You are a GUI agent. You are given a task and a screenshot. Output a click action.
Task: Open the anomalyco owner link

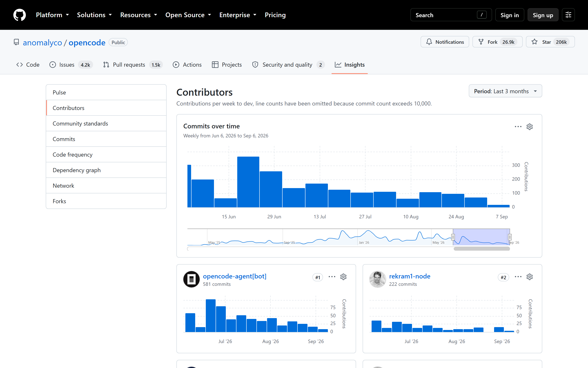point(42,43)
